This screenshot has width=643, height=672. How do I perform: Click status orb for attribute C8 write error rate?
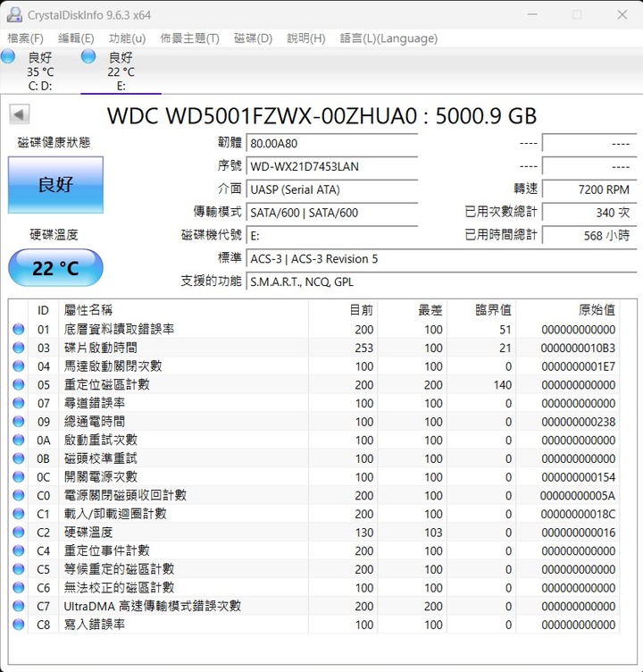point(19,625)
